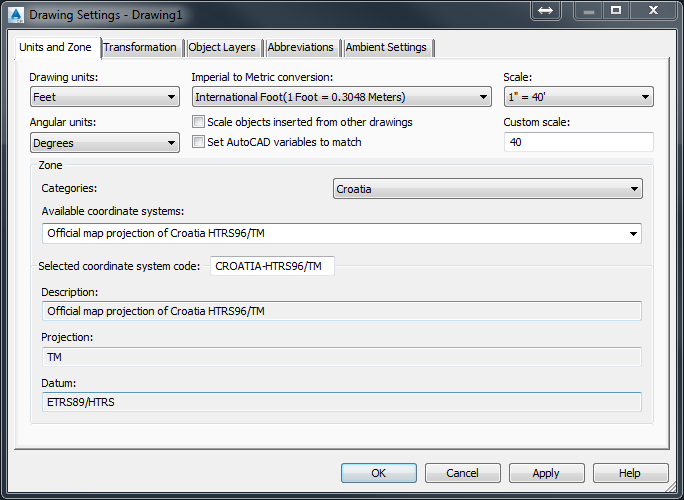The image size is (684, 500).
Task: Click the Cancel button
Action: (463, 473)
